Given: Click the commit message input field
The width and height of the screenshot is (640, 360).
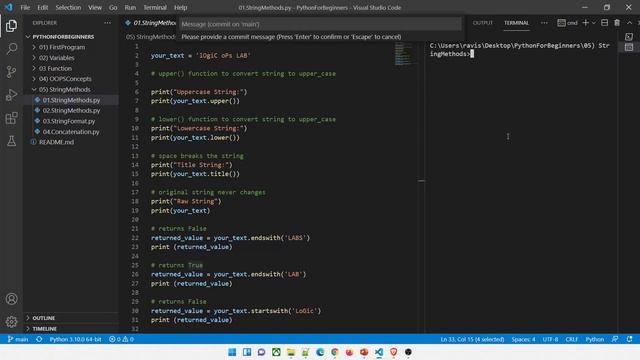Looking at the screenshot, I should pos(320,24).
